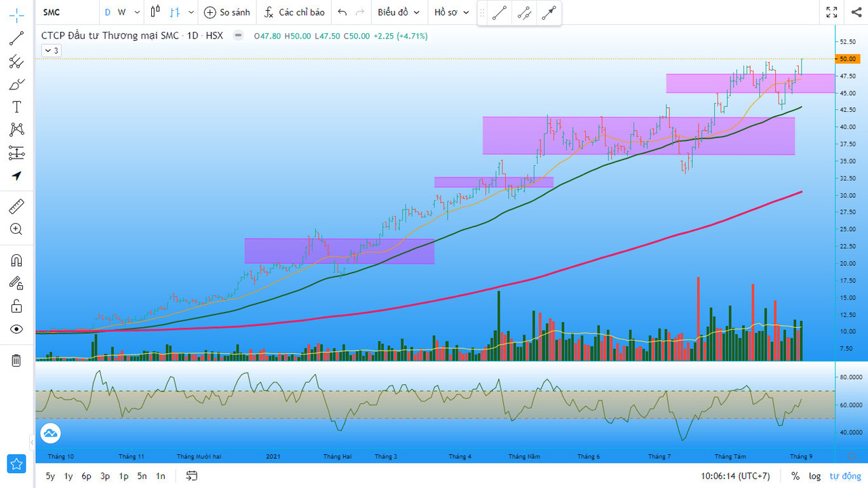The width and height of the screenshot is (868, 488).
Task: Click the So sánh compare button
Action: (227, 12)
